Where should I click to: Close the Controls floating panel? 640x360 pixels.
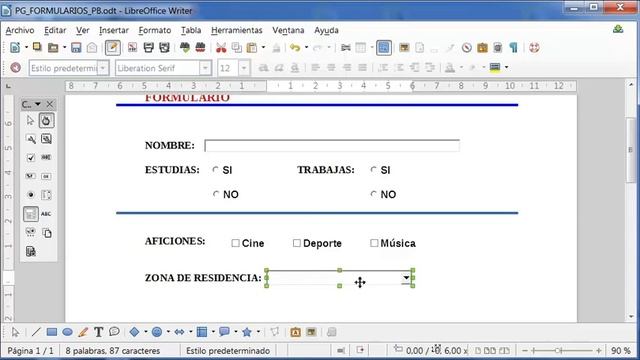coord(49,104)
